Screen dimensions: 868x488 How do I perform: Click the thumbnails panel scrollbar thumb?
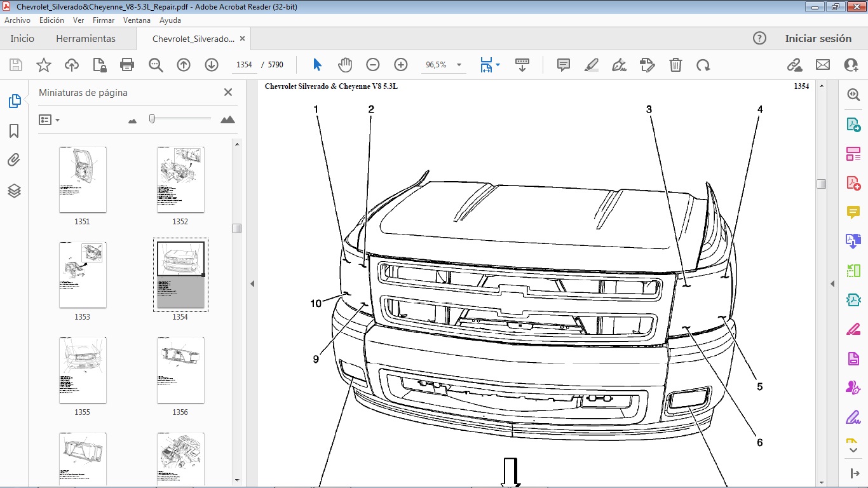click(236, 228)
